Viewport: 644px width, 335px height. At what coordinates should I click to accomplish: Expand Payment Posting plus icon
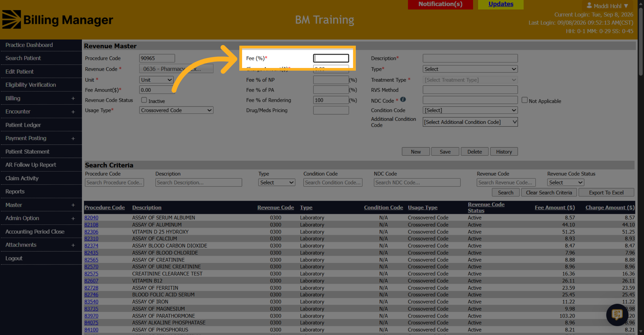pyautogui.click(x=73, y=138)
